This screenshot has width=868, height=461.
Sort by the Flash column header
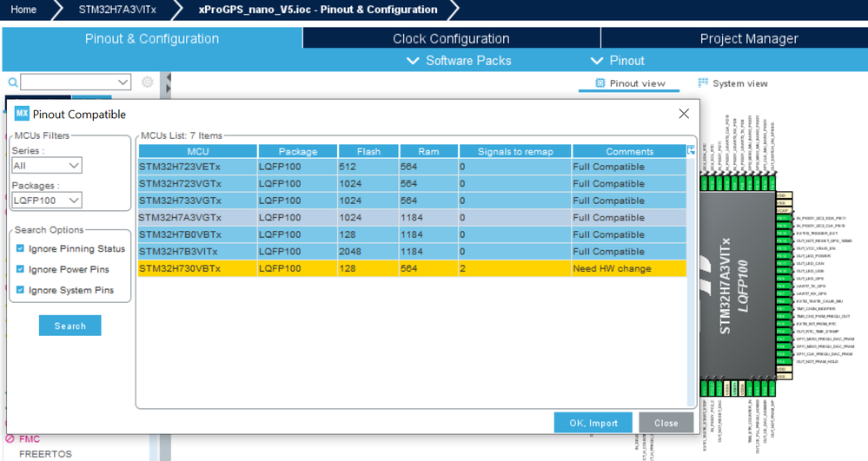(x=368, y=151)
